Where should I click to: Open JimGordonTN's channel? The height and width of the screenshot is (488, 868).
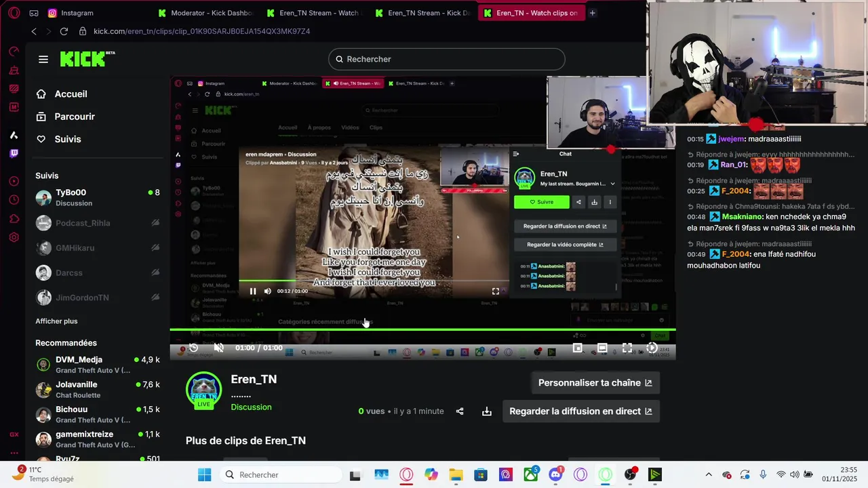(98, 298)
